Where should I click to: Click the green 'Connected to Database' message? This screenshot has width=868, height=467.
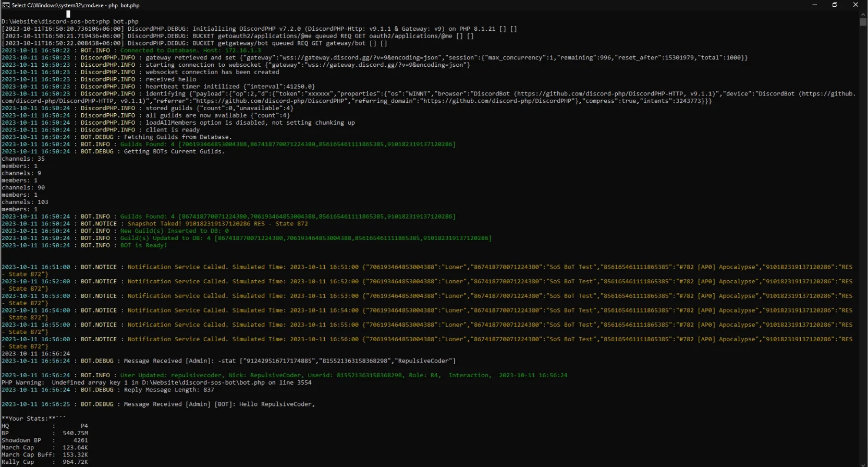pos(190,51)
